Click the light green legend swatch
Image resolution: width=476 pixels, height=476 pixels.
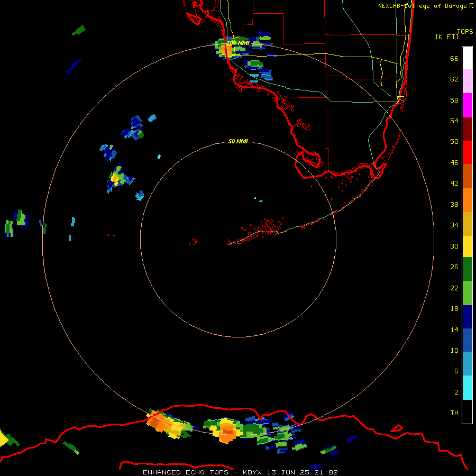(x=467, y=293)
